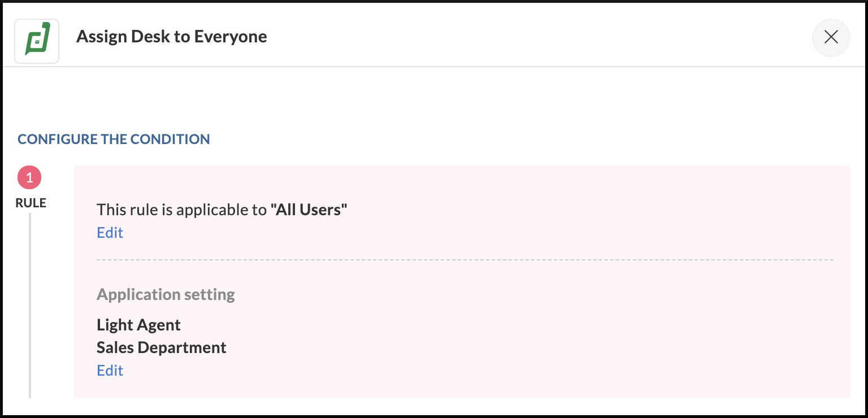Select the Sales Department text

[x=161, y=347]
